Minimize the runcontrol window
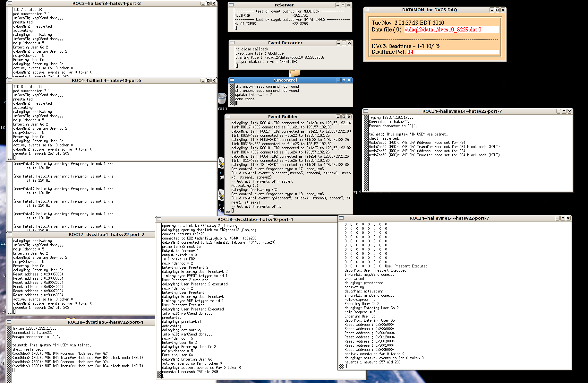This screenshot has height=383, width=588. 338,80
